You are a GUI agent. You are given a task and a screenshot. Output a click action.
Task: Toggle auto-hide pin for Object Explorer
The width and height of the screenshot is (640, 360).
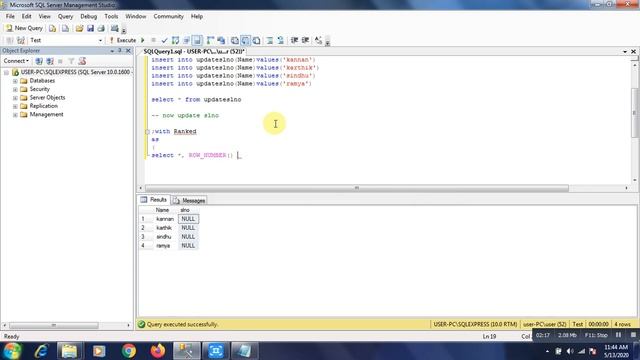coord(120,51)
